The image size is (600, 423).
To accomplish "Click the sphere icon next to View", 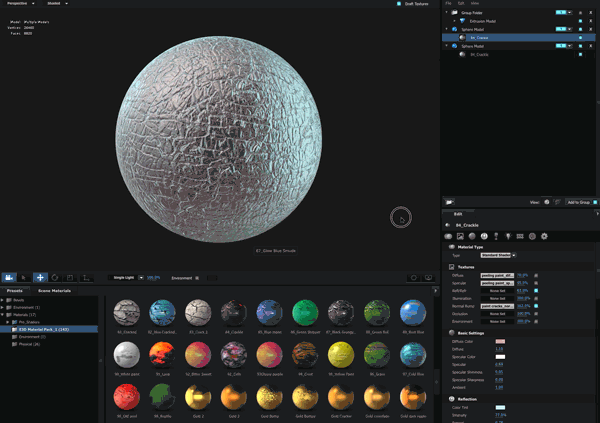I will tap(547, 202).
